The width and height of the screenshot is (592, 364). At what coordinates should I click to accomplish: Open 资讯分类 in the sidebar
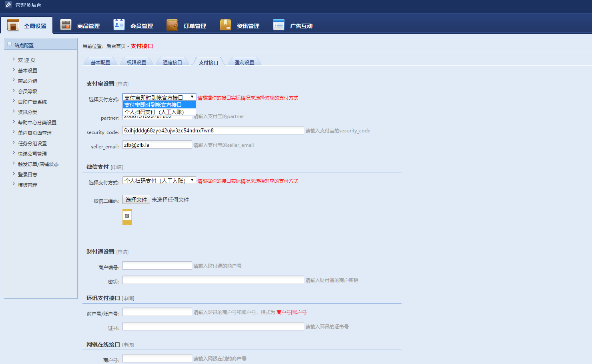point(28,112)
